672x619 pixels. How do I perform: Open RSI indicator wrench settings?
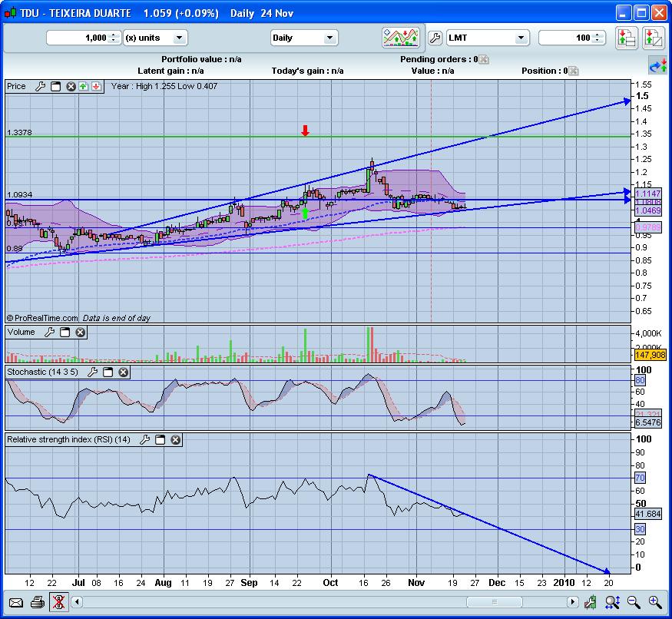pos(145,439)
